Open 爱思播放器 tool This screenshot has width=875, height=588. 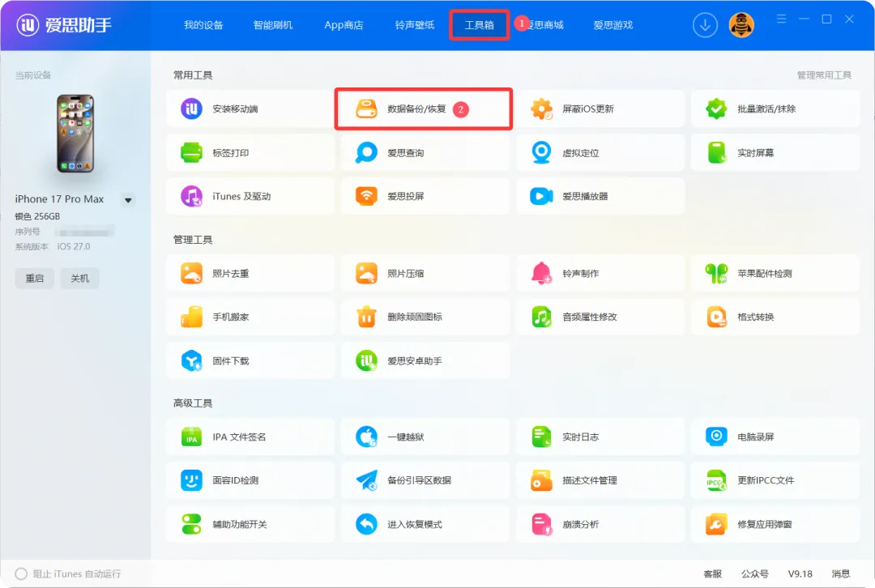pos(600,196)
